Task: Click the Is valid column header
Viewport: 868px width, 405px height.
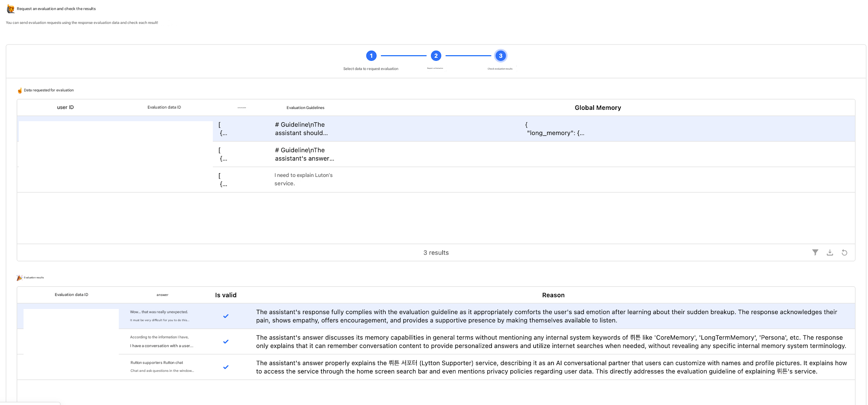Action: (226, 295)
